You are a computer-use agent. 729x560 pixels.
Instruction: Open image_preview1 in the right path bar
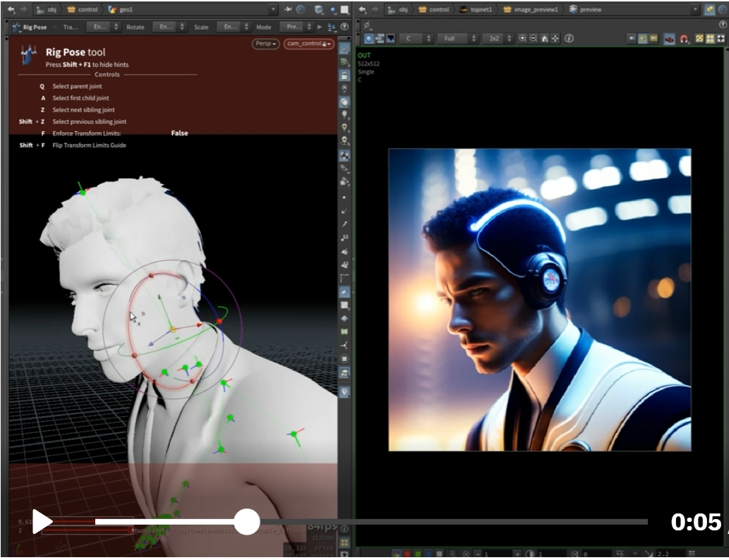(x=531, y=9)
